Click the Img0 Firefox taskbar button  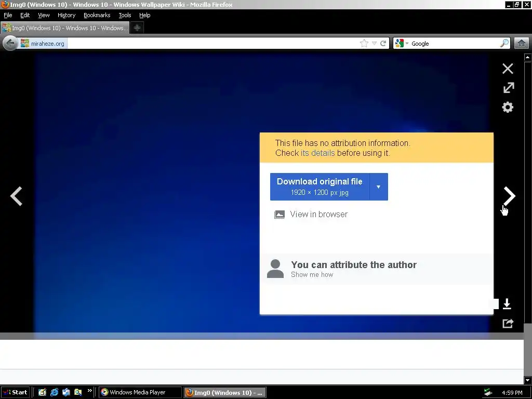[225, 393]
